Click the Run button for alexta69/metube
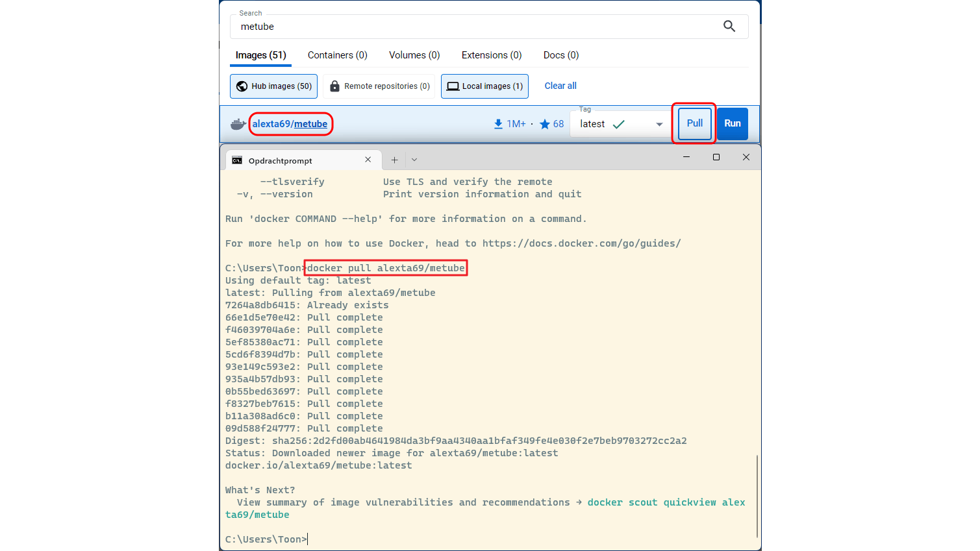Viewport: 980px width, 551px height. [x=733, y=123]
